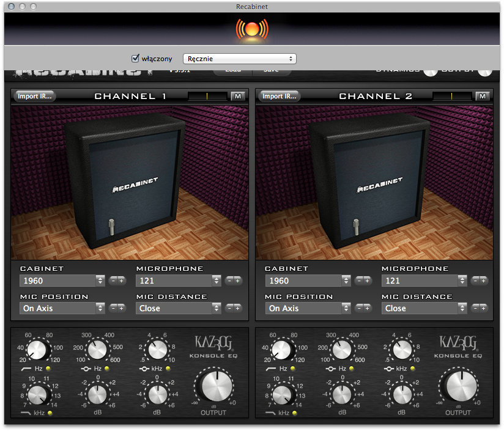Open Channel 2 Mic Distance Close dropdown
This screenshot has width=504, height=431.
click(x=424, y=308)
